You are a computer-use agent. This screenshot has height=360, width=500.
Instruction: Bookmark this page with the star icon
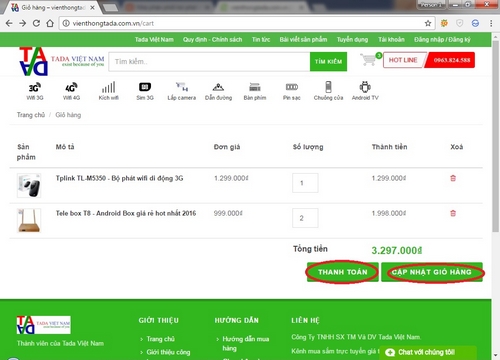(x=428, y=23)
